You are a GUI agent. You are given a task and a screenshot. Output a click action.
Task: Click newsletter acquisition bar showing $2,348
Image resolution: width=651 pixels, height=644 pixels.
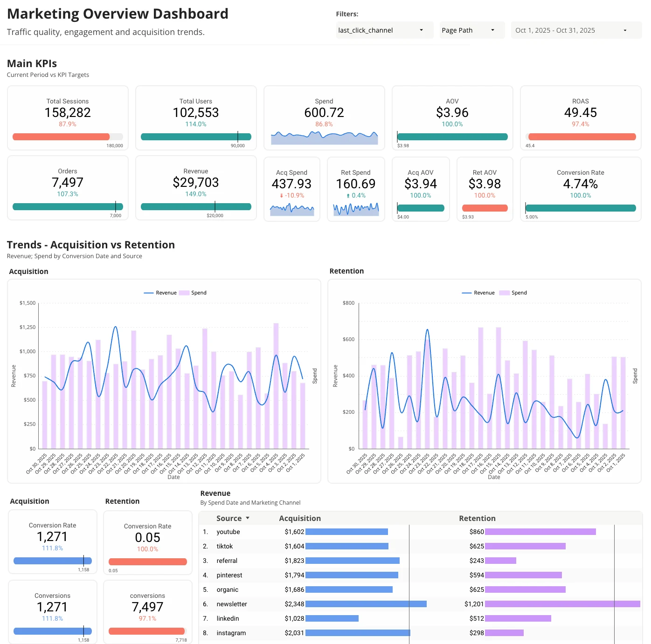(366, 604)
